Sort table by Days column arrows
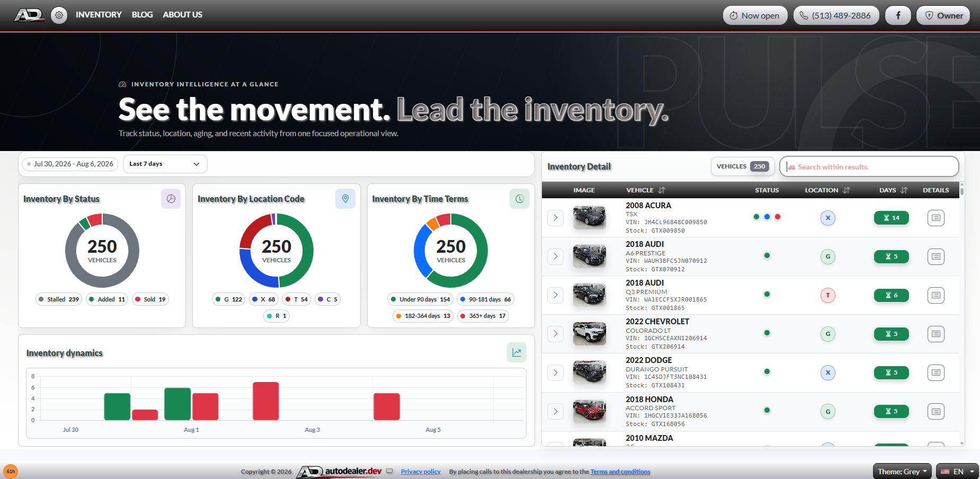Screen dimensions: 980x479 pos(904,190)
